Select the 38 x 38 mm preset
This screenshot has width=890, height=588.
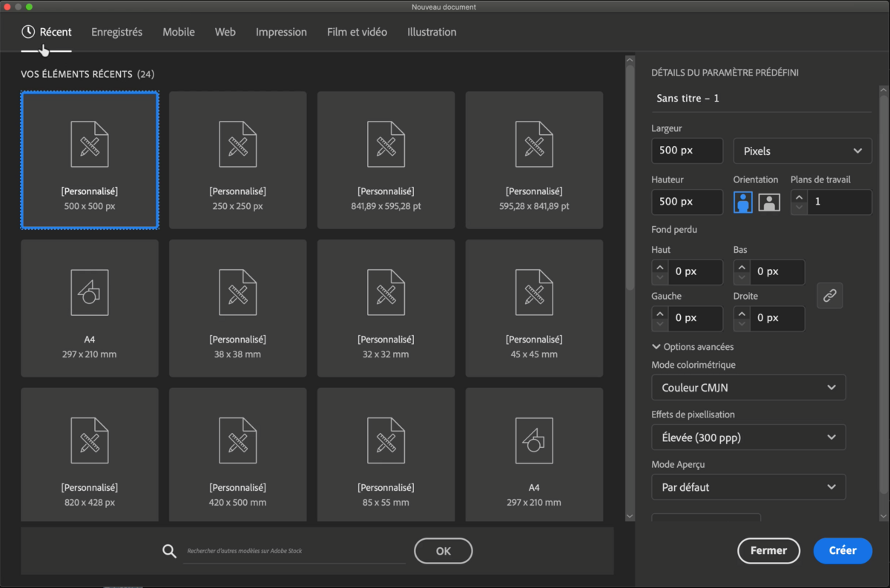(237, 308)
